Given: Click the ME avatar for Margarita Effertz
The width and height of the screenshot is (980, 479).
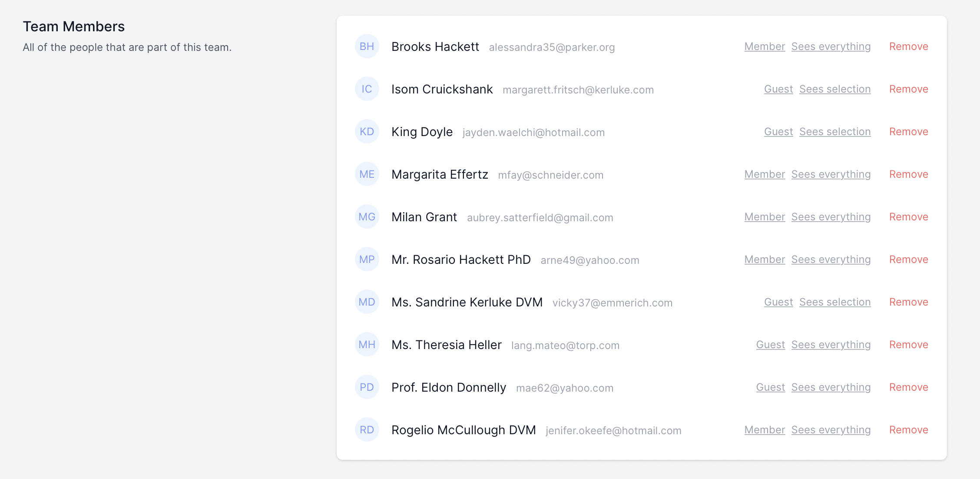Looking at the screenshot, I should pyautogui.click(x=367, y=174).
